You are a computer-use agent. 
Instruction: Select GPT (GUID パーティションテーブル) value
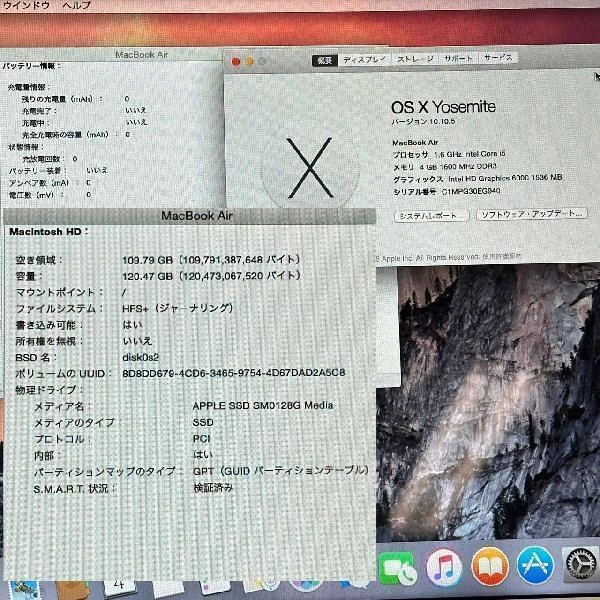[x=281, y=470]
